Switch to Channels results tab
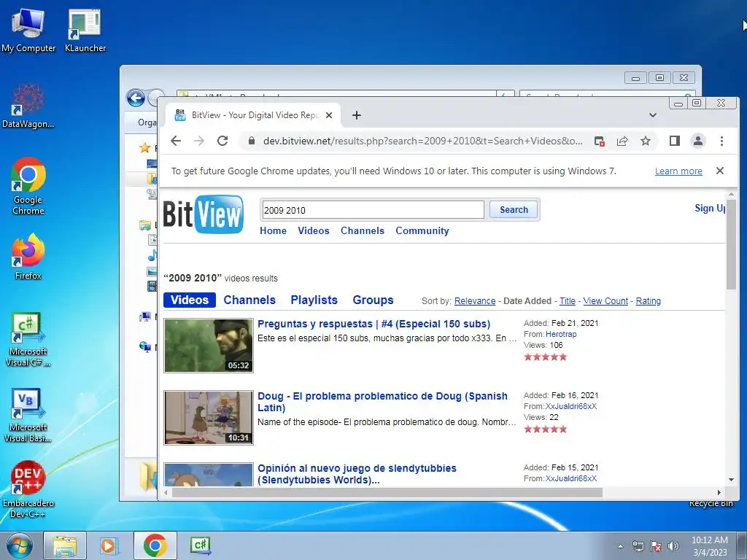The image size is (747, 560). click(249, 300)
